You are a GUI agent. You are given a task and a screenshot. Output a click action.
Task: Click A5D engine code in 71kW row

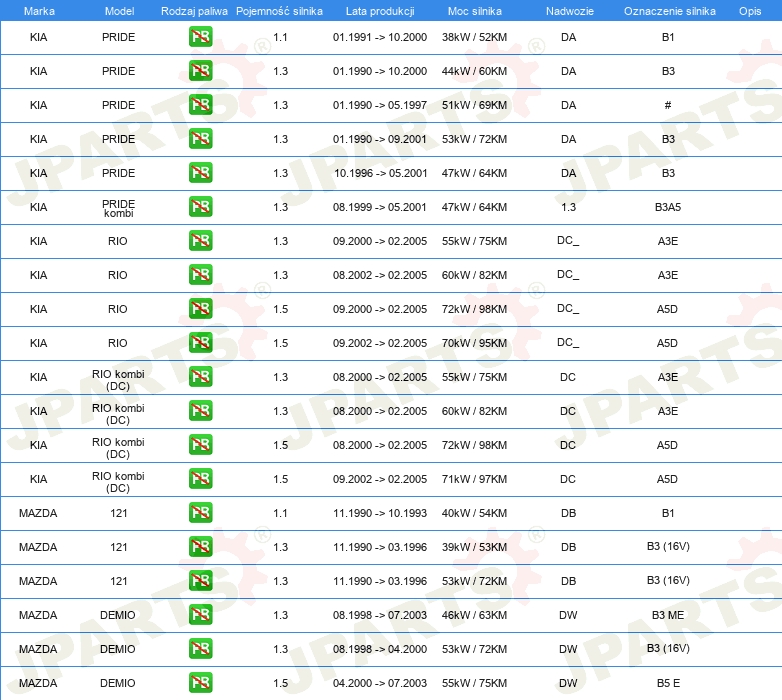tap(667, 479)
